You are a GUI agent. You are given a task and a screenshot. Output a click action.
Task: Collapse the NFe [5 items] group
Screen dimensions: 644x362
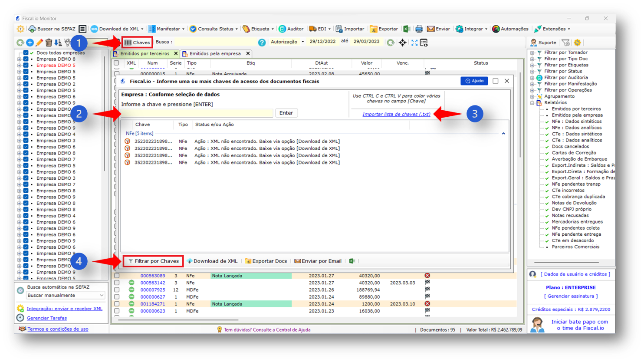(x=503, y=134)
